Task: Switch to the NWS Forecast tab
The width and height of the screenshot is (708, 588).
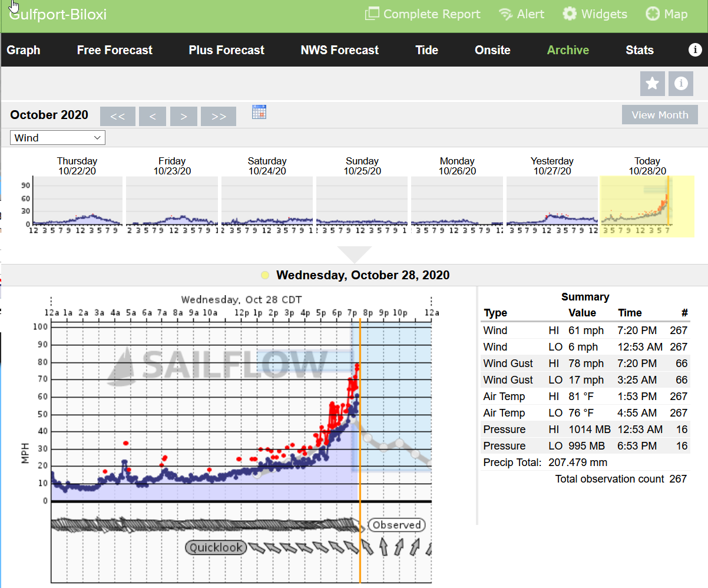Action: pos(340,50)
